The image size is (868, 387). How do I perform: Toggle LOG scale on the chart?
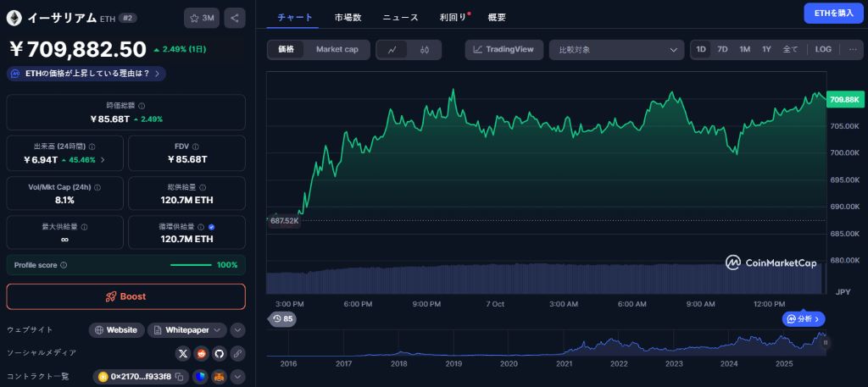pos(823,49)
